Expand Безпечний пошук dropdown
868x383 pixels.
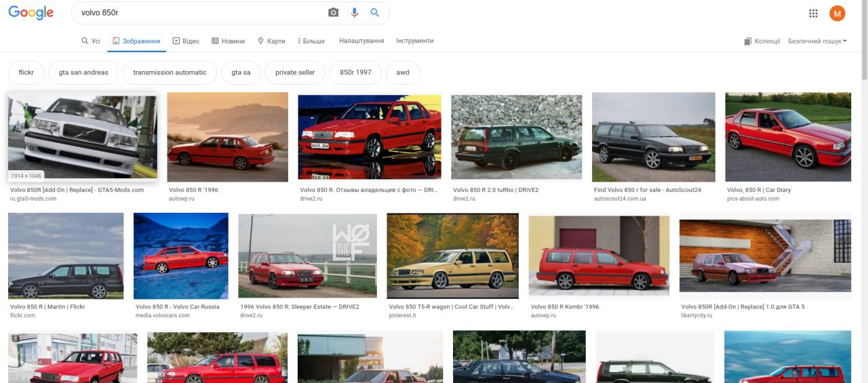pos(817,41)
